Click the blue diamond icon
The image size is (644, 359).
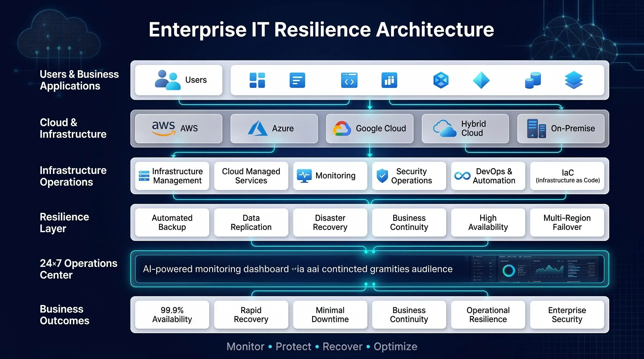481,80
